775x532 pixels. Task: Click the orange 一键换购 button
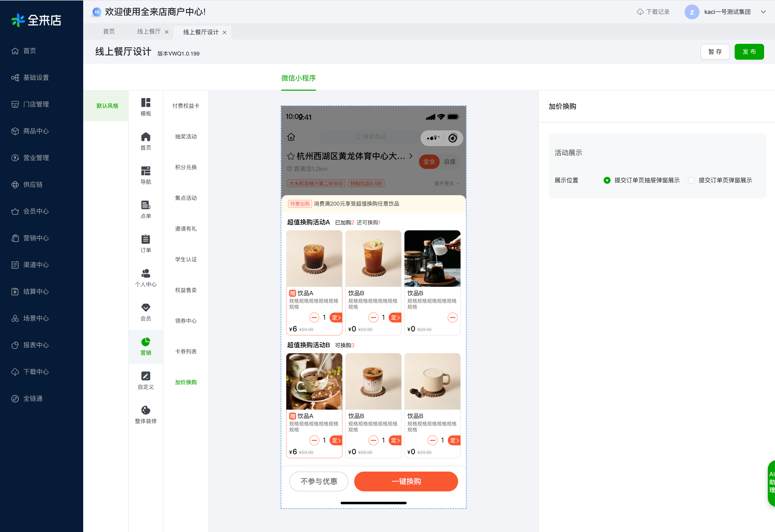click(406, 481)
